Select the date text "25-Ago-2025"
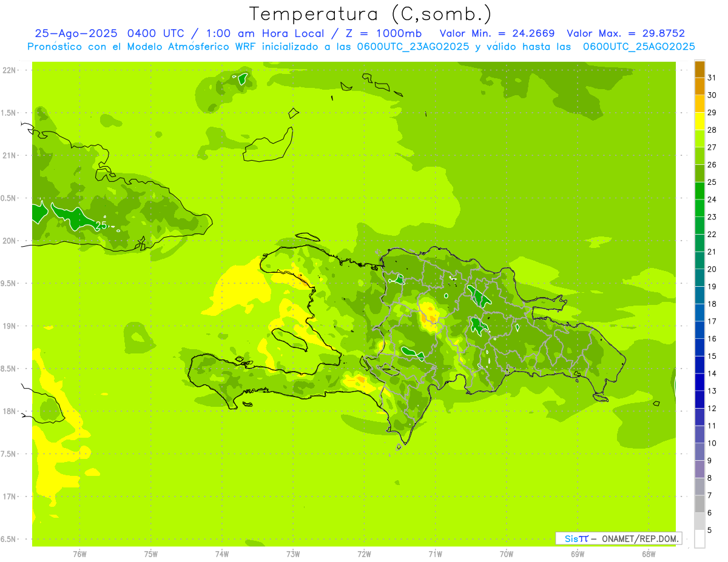The image size is (728, 562). coord(77,33)
